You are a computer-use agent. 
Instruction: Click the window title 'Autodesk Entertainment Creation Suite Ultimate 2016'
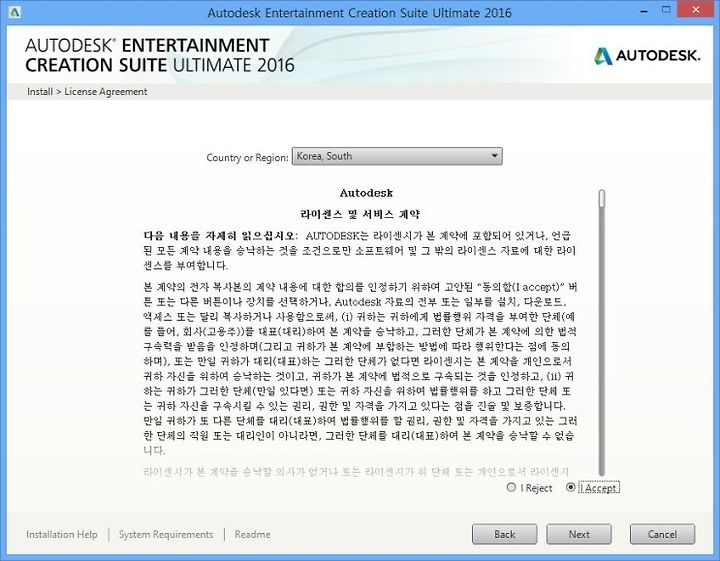point(360,12)
